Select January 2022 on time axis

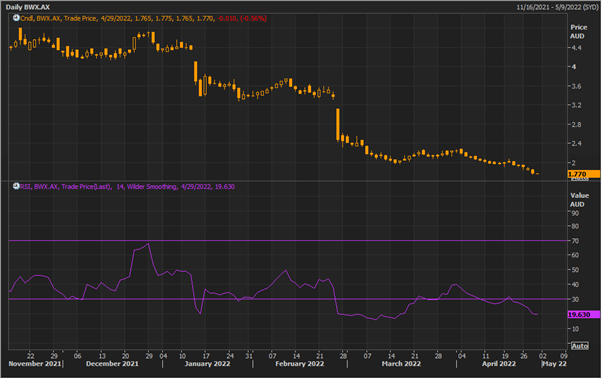(x=207, y=364)
